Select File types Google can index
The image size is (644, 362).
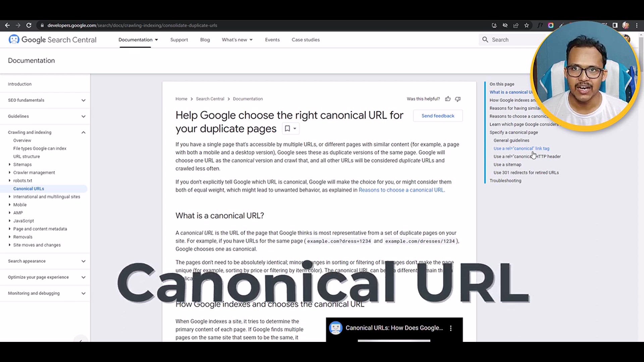point(40,148)
